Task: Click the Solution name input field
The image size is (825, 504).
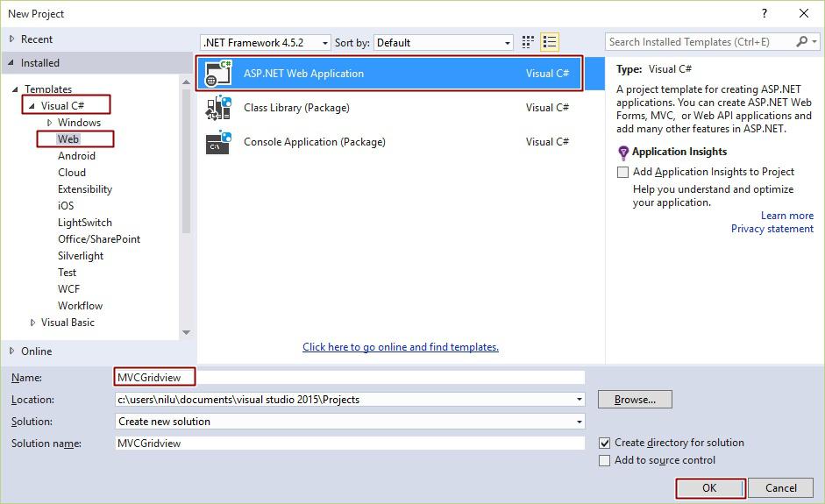Action: point(350,443)
